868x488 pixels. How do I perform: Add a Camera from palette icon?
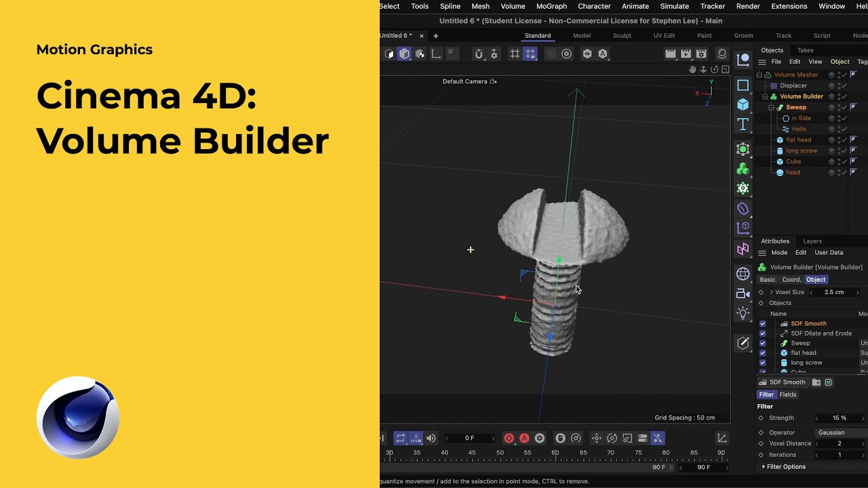pos(743,293)
